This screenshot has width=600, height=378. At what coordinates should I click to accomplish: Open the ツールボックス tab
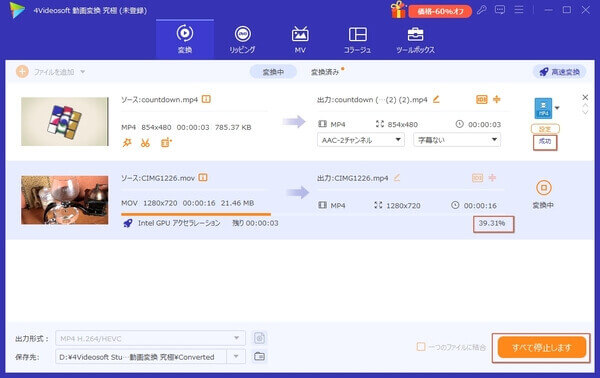pyautogui.click(x=415, y=39)
